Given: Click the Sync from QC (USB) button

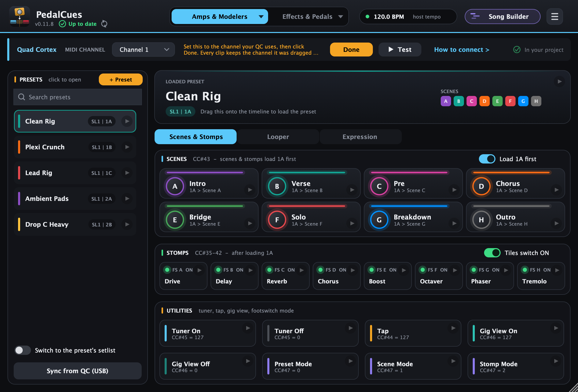Looking at the screenshot, I should tap(77, 371).
